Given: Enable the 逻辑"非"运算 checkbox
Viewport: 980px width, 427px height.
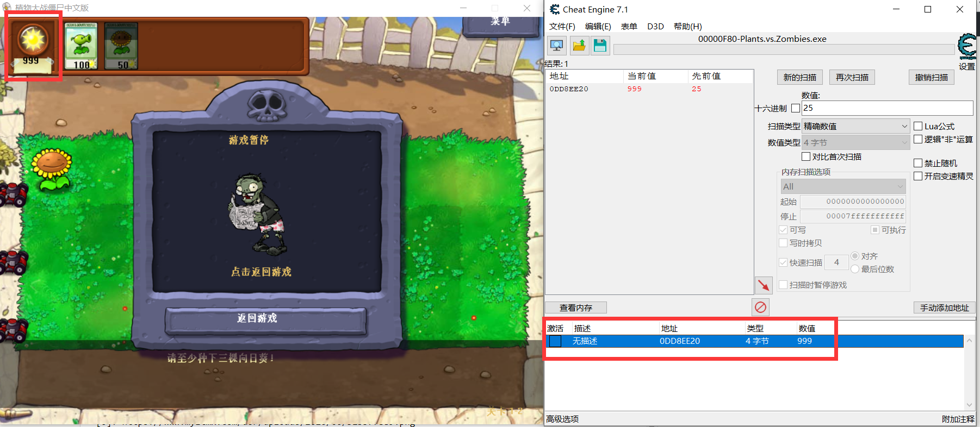Looking at the screenshot, I should point(918,139).
